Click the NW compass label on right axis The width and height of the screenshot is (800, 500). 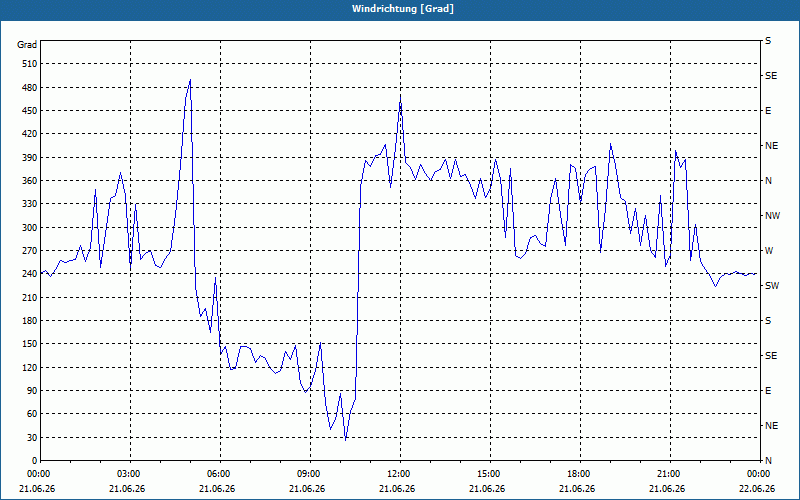[x=772, y=216]
